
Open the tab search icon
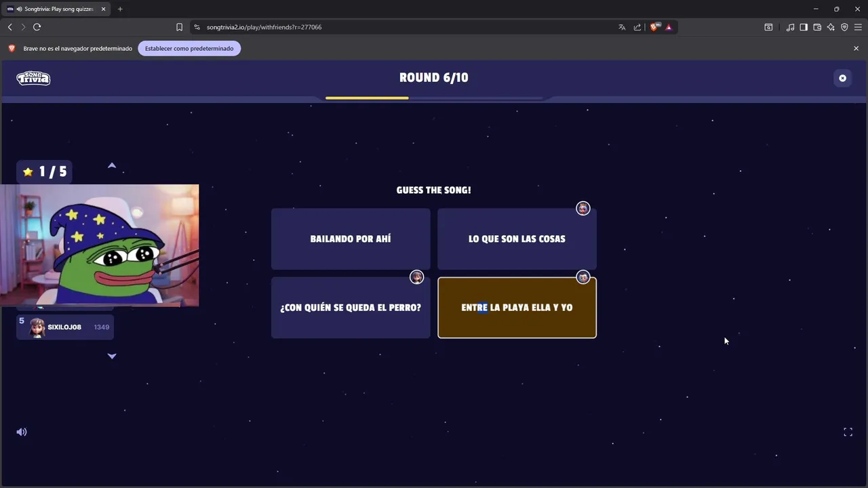768,27
